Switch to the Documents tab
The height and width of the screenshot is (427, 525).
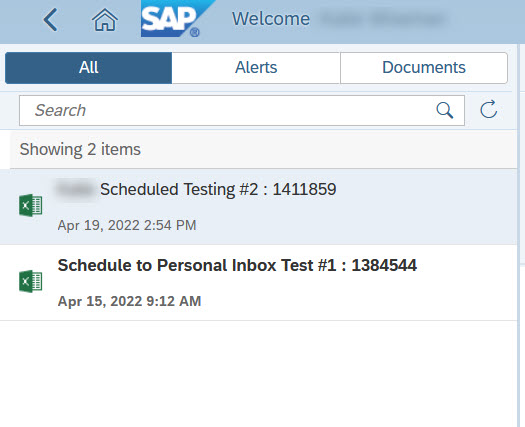(424, 68)
